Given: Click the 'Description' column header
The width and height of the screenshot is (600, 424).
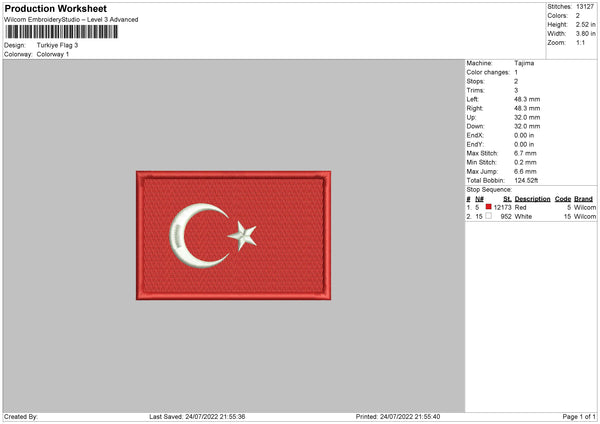Looking at the screenshot, I should pos(532,199).
